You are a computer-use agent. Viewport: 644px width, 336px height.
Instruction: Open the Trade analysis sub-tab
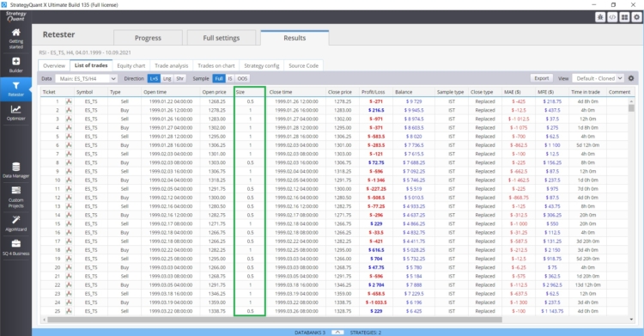point(171,66)
